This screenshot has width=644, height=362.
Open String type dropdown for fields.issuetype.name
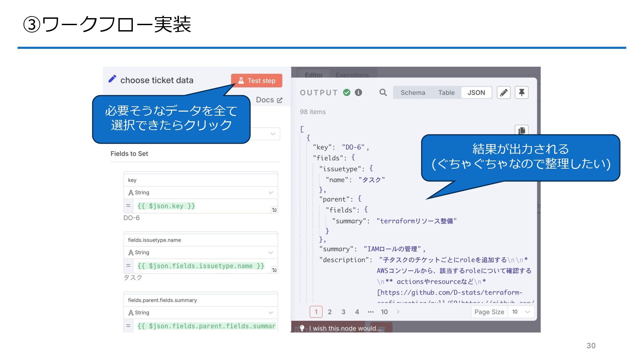coord(201,253)
